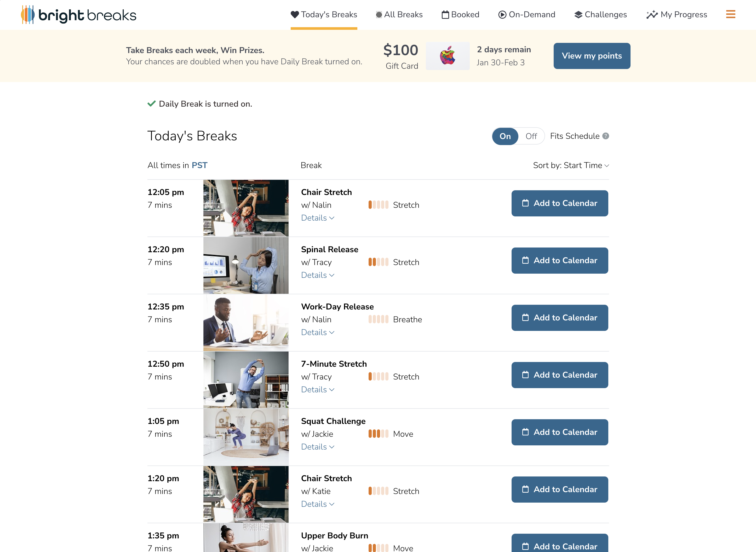Image resolution: width=756 pixels, height=552 pixels.
Task: Click the Fits Schedule help question icon
Action: pyautogui.click(x=606, y=136)
